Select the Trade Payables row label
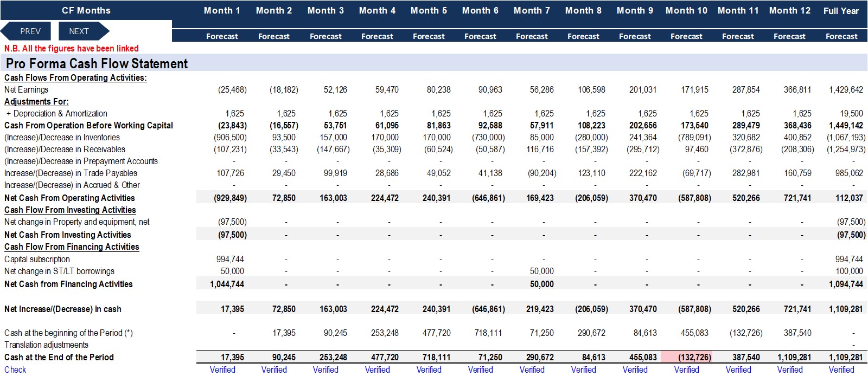Viewport: 868px width, 376px height. point(71,173)
